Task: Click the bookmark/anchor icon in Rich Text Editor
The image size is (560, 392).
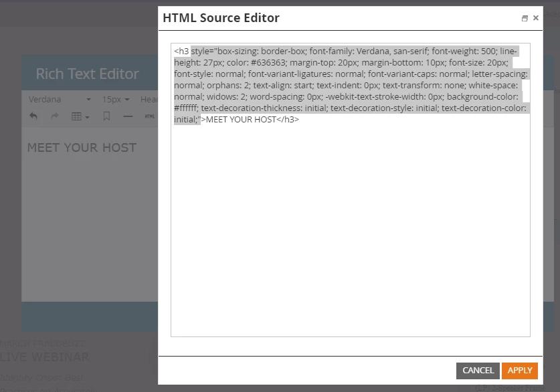Action: pos(106,116)
